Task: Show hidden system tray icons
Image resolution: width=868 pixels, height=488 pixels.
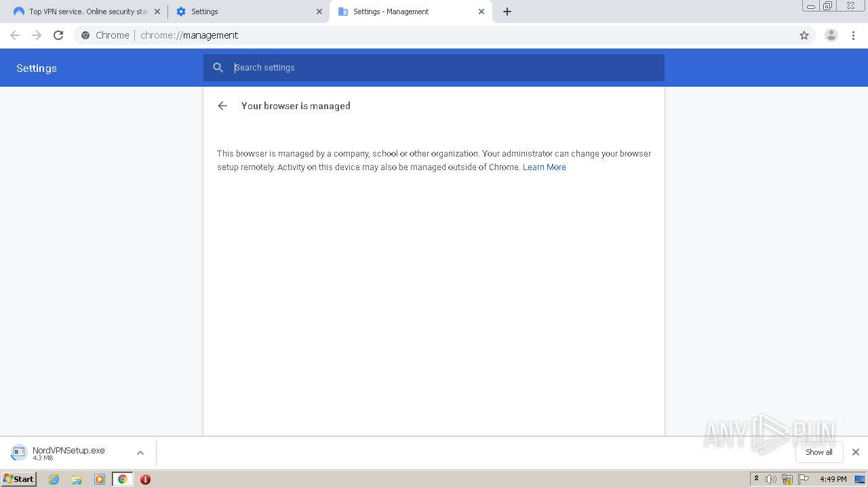Action: coord(757,479)
